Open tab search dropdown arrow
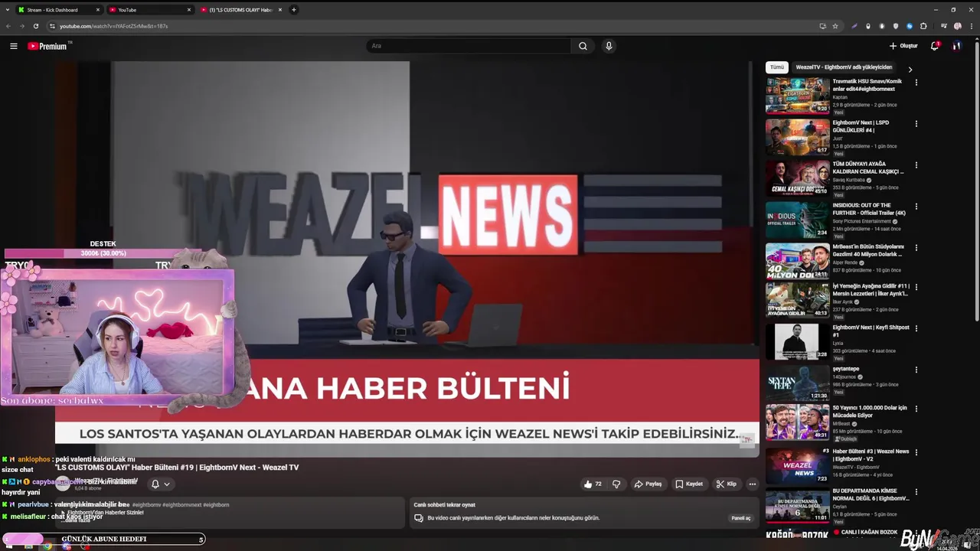 coord(7,10)
